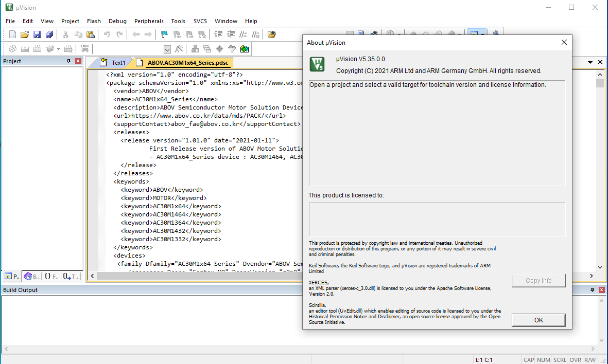Open the SVCS menu

[x=200, y=21]
